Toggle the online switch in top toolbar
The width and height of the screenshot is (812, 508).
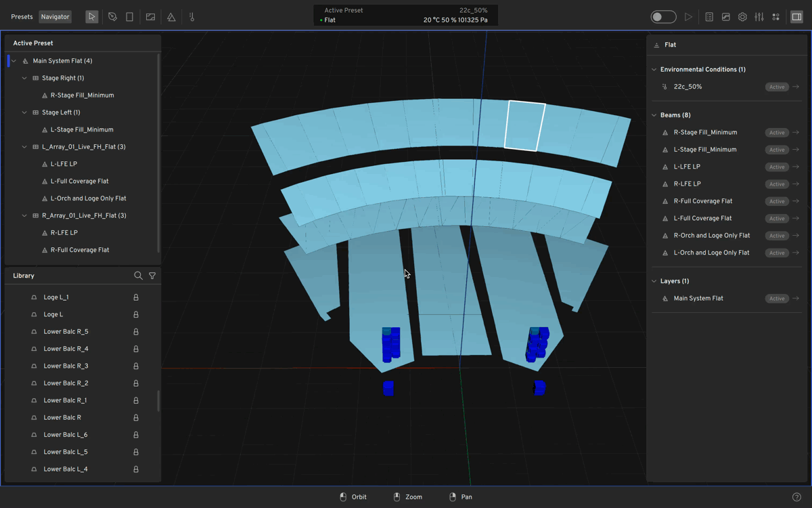[x=663, y=17]
